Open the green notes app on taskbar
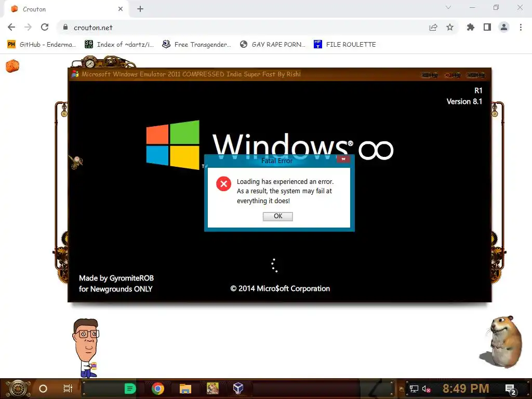Viewport: 532px width, 399px height. (x=130, y=389)
